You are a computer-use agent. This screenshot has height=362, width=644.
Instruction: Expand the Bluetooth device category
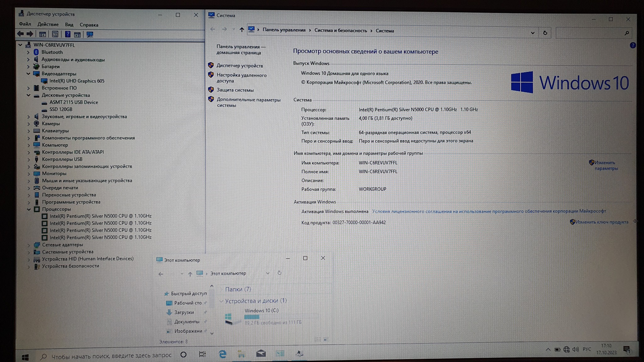click(28, 52)
